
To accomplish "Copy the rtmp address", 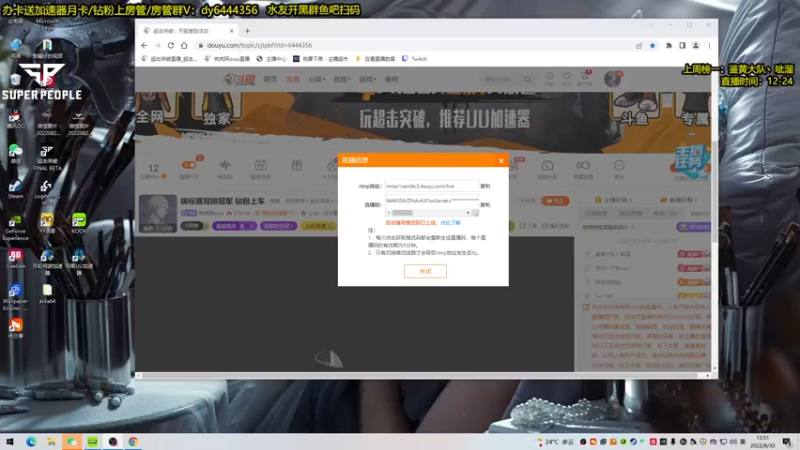I will click(x=485, y=186).
